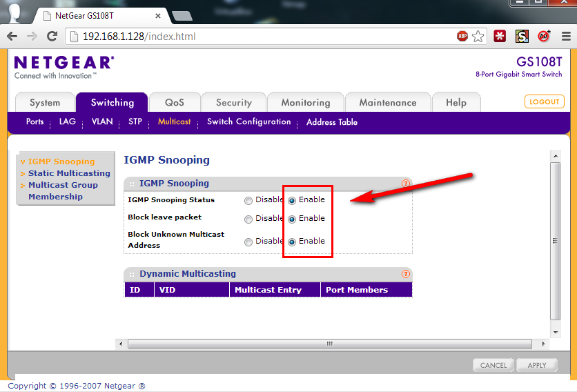Click the red AdBlock extension icon
Image resolution: width=577 pixels, height=392 pixels.
pos(544,36)
